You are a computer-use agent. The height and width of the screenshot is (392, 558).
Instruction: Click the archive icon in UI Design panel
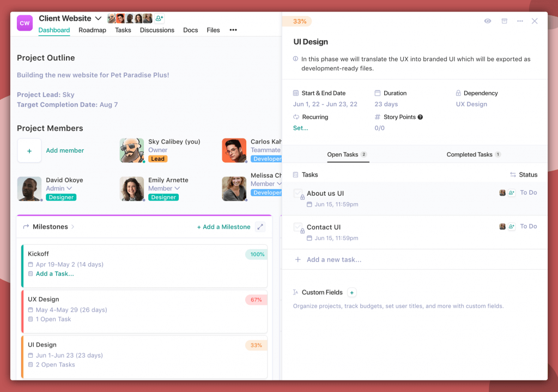click(x=504, y=21)
